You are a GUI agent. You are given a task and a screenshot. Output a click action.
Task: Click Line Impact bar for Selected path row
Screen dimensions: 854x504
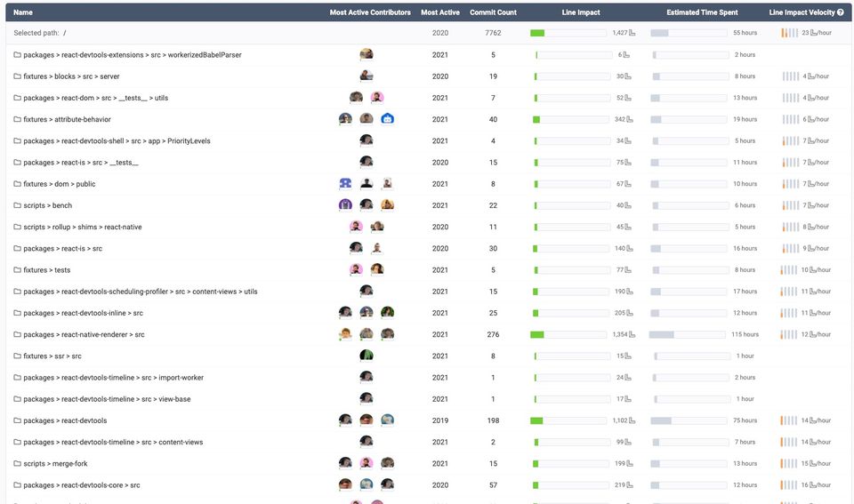568,33
